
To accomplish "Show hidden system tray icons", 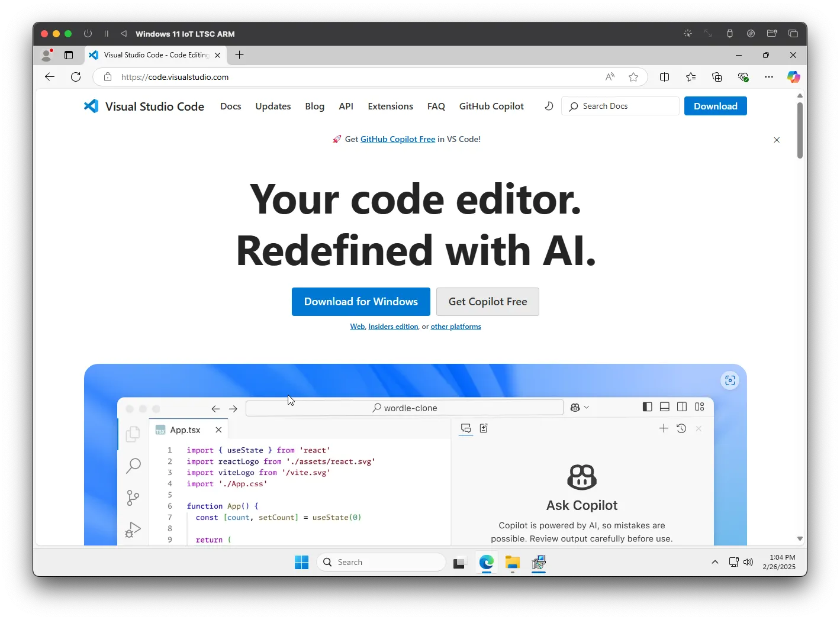I will pyautogui.click(x=715, y=562).
